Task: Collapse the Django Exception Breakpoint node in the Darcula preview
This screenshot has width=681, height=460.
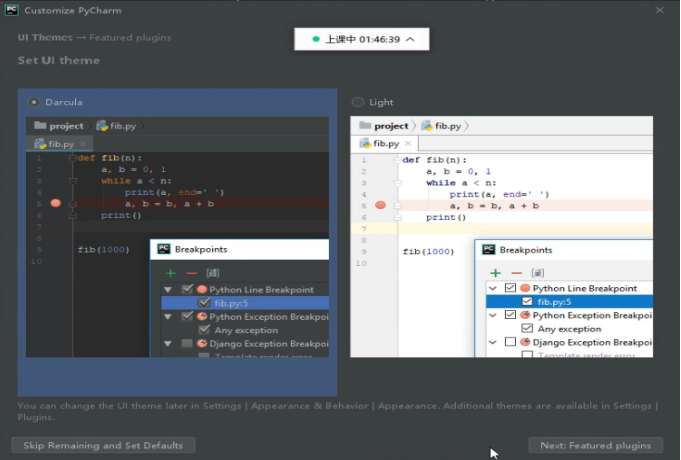Action: (x=168, y=344)
